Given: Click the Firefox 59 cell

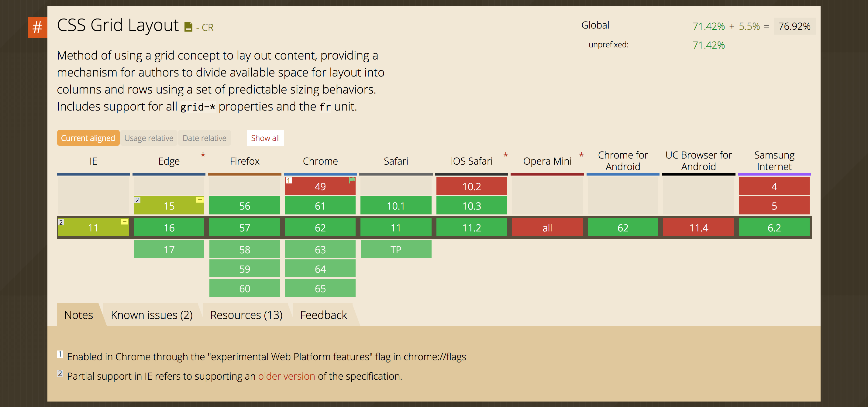Looking at the screenshot, I should [x=245, y=268].
